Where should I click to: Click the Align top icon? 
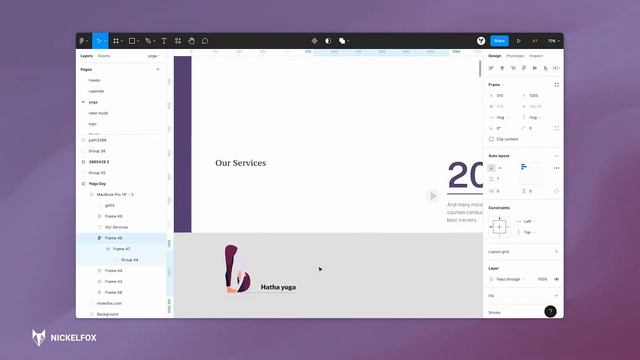524,68
